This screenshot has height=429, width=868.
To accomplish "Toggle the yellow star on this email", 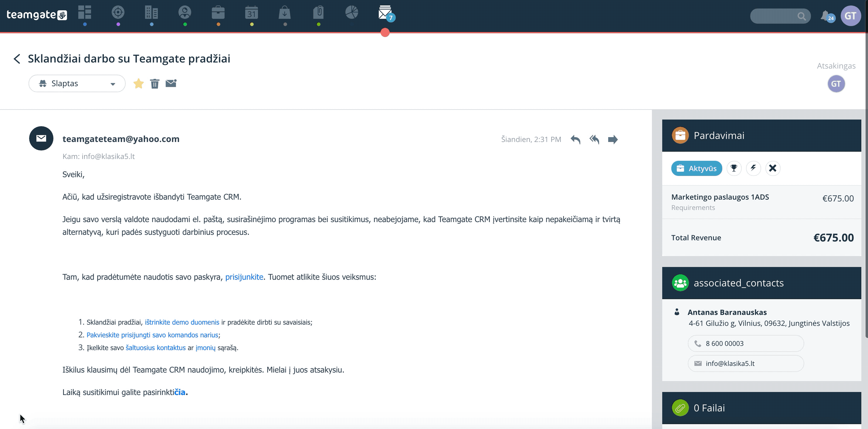I will coord(138,83).
